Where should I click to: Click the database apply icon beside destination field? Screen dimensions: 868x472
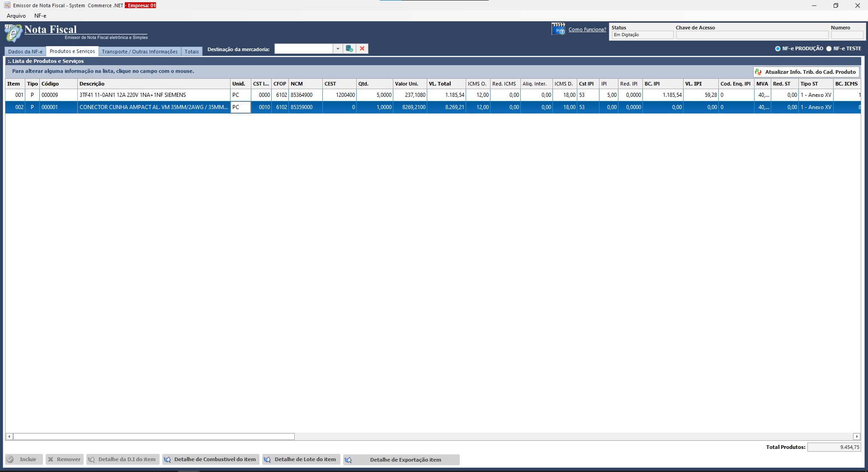point(349,49)
